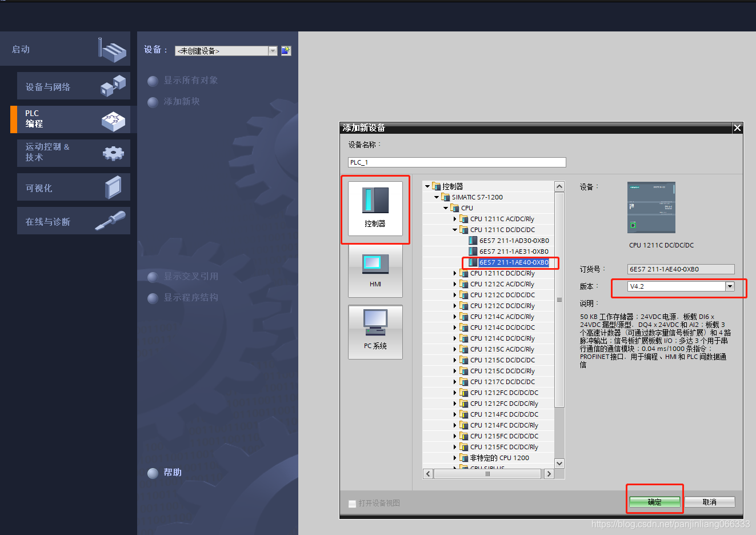This screenshot has height=535, width=756.
Task: Click the tree scroll up arrow
Action: click(x=559, y=186)
